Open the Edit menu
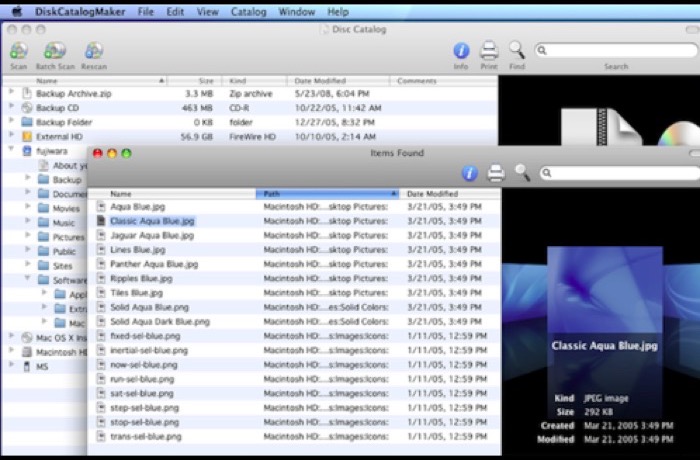 pyautogui.click(x=175, y=12)
